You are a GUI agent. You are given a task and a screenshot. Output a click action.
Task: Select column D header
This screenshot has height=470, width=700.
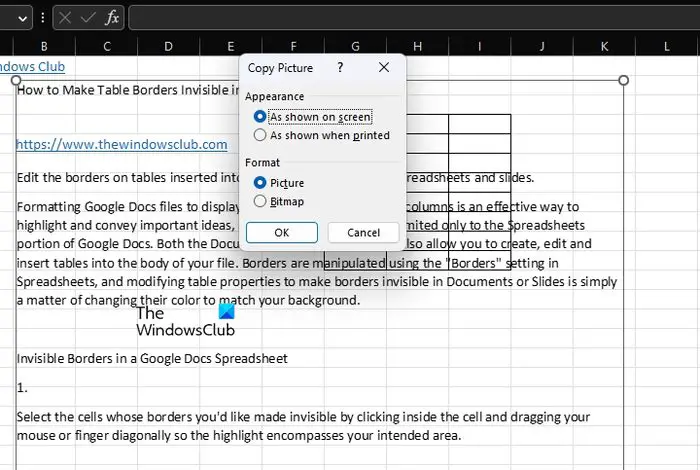168,46
